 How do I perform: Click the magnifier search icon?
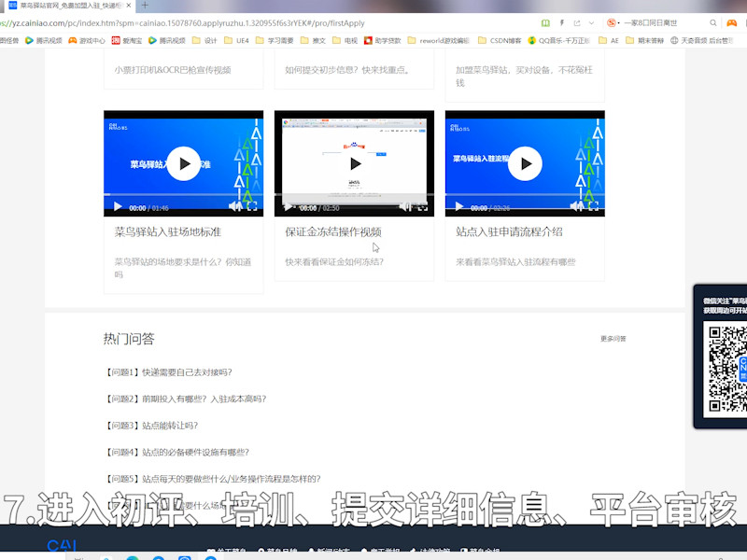(713, 22)
